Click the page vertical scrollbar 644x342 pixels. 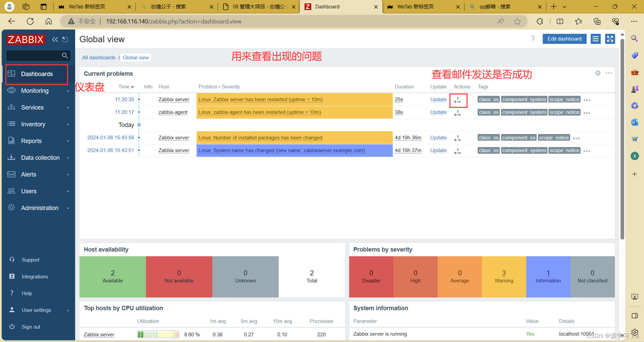622,139
